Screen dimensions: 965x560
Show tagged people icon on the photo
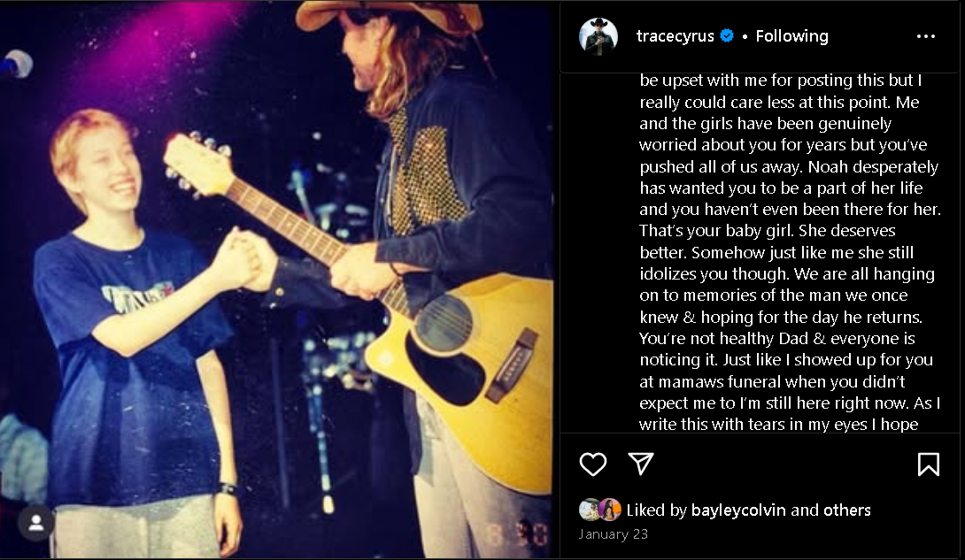(36, 522)
